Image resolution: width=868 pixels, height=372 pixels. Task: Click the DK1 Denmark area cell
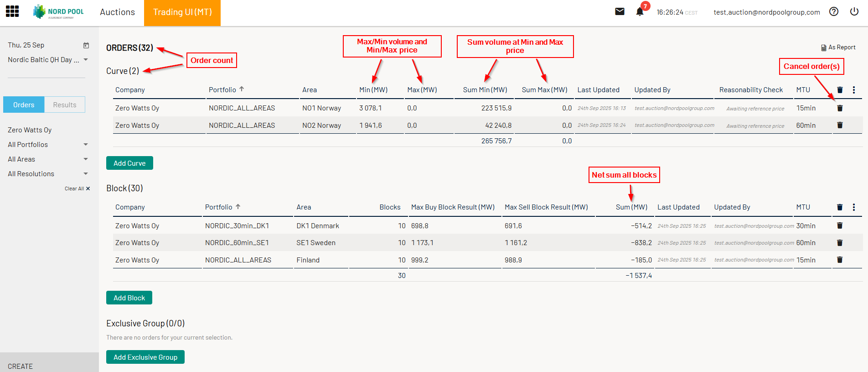point(318,226)
